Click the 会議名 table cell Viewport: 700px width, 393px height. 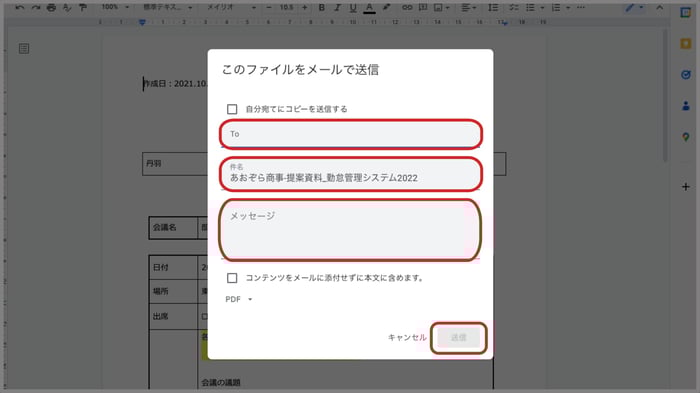point(173,228)
